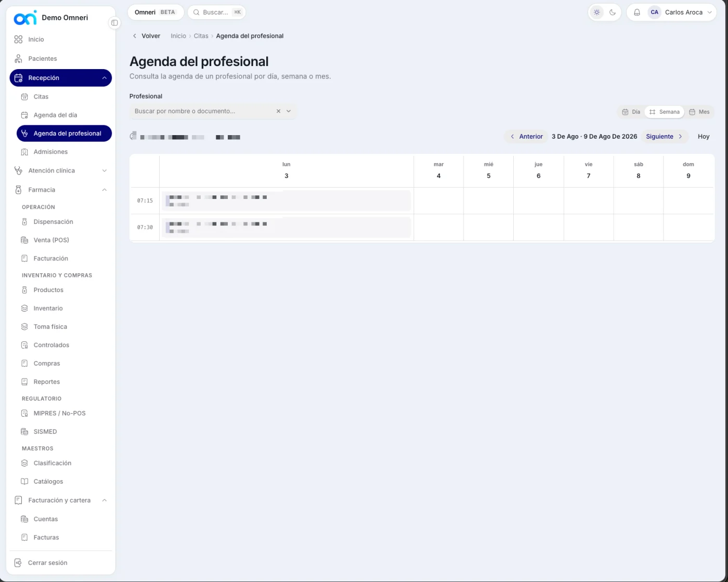Go to the next week with Siguiente

click(x=665, y=137)
